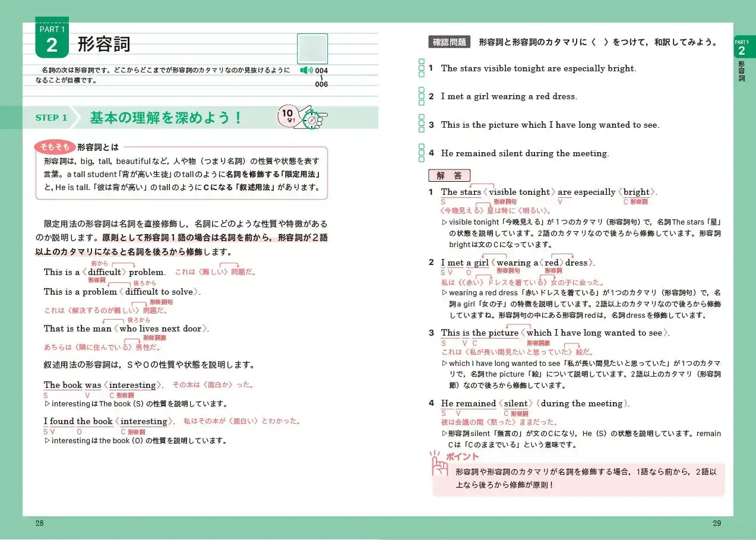Click the red translation その本は〈面白か〉った。
This screenshot has height=540, width=756.
click(213, 385)
